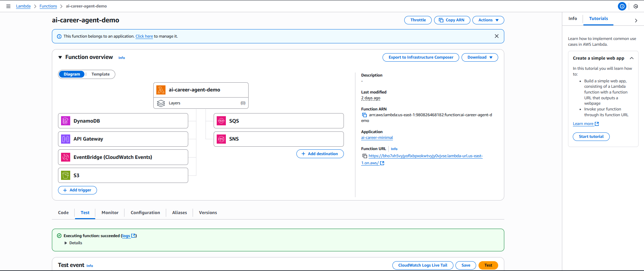This screenshot has height=271, width=644.
Task: Click the orange Test button
Action: tap(488, 266)
